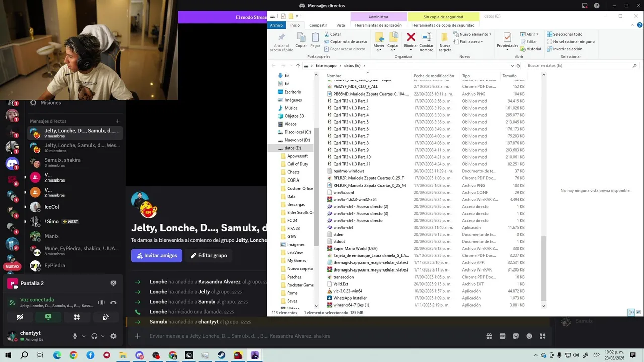Click Copiar ruta de acceso

click(345, 42)
